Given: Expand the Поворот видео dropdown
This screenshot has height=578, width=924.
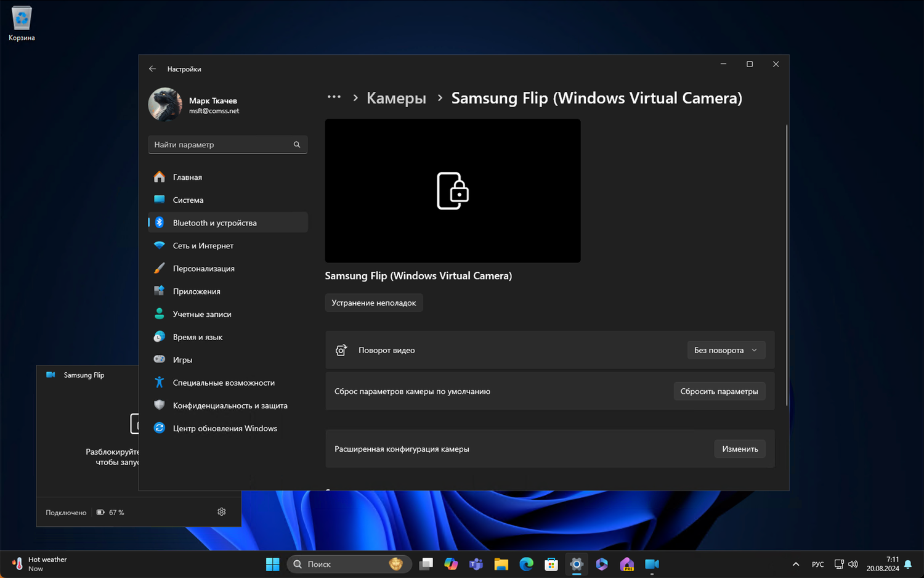Looking at the screenshot, I should (726, 350).
